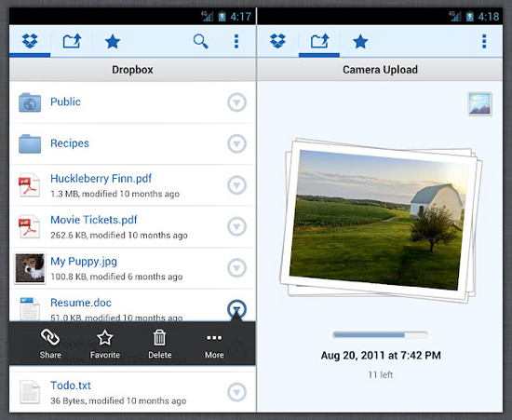Screen dimensions: 512x420
Task: Tap Huckleberry Finn PDF file icon
Action: [x=30, y=185]
